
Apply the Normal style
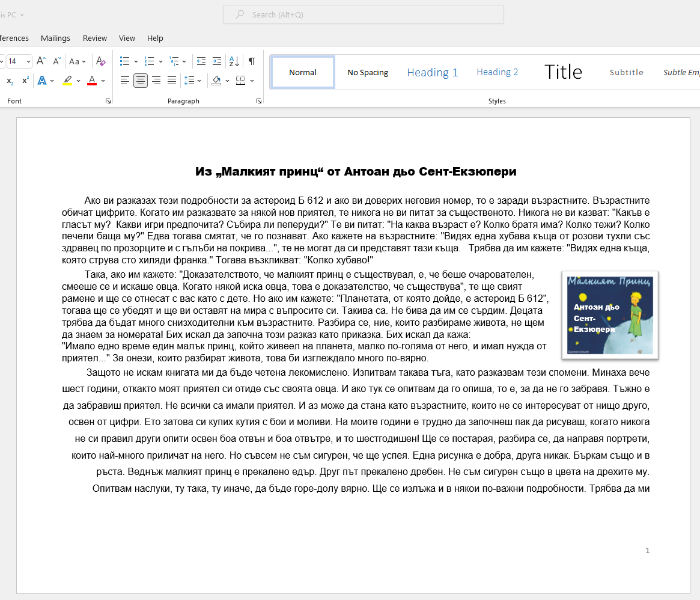tap(303, 72)
